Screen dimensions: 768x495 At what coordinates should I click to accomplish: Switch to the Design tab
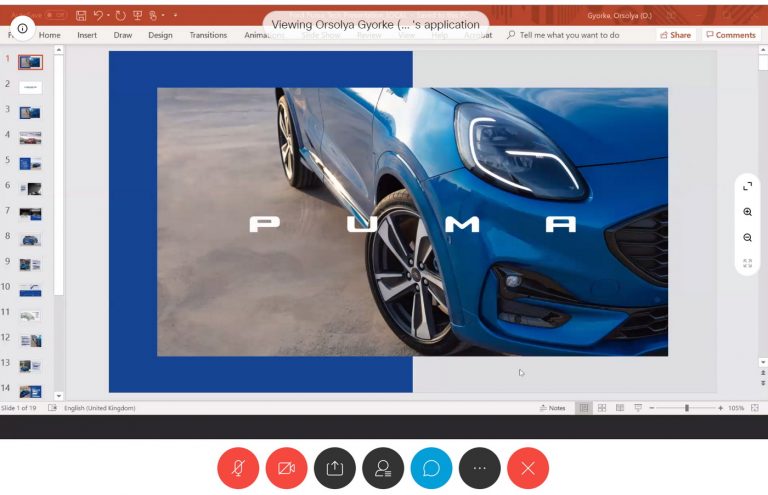(160, 35)
